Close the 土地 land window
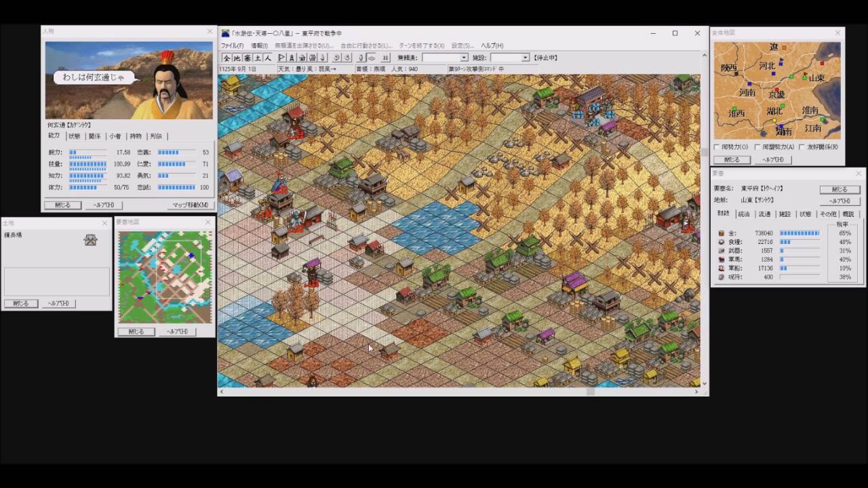The image size is (868, 488). 104,223
